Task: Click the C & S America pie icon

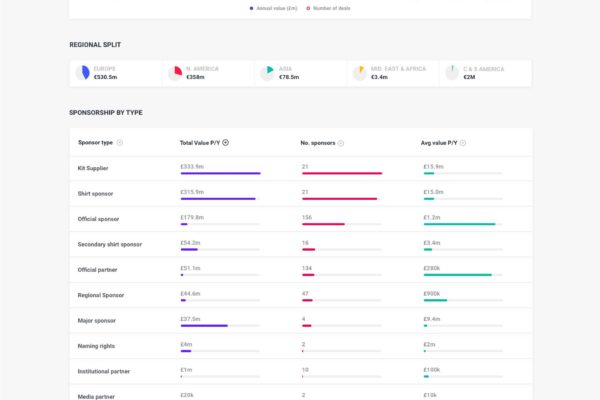Action: point(452,73)
